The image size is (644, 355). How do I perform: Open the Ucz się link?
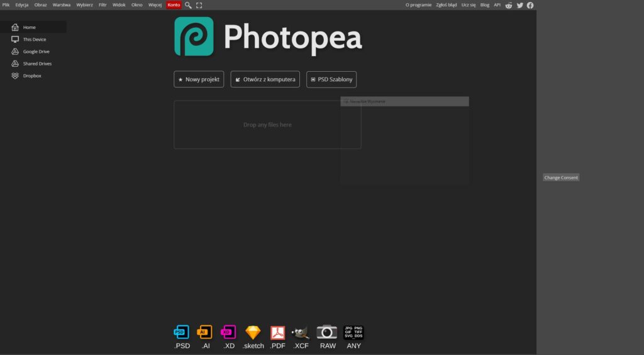[x=468, y=5]
